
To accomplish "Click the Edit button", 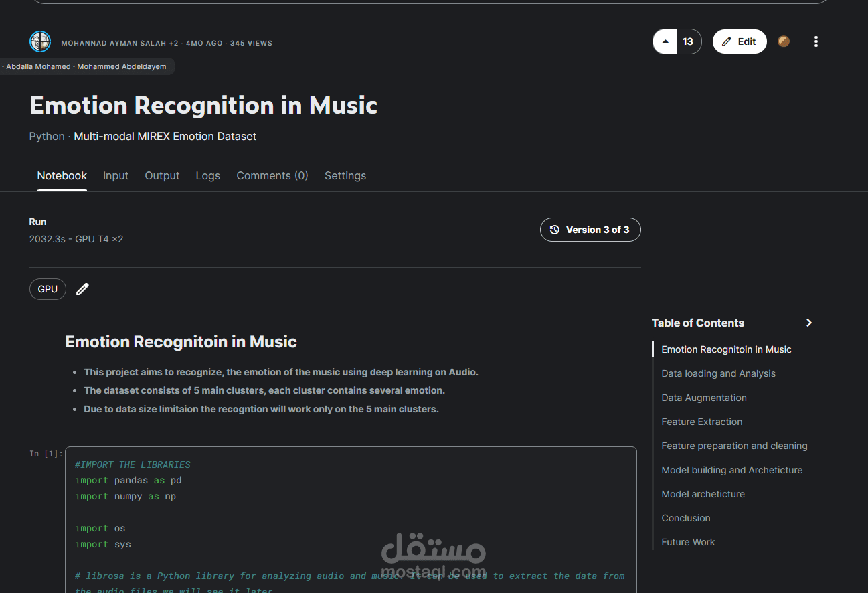I will [740, 41].
